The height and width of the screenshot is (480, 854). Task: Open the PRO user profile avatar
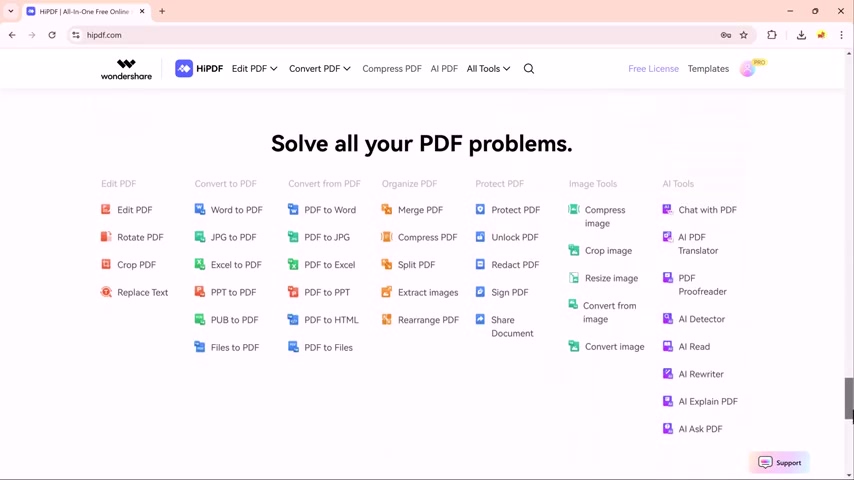748,69
